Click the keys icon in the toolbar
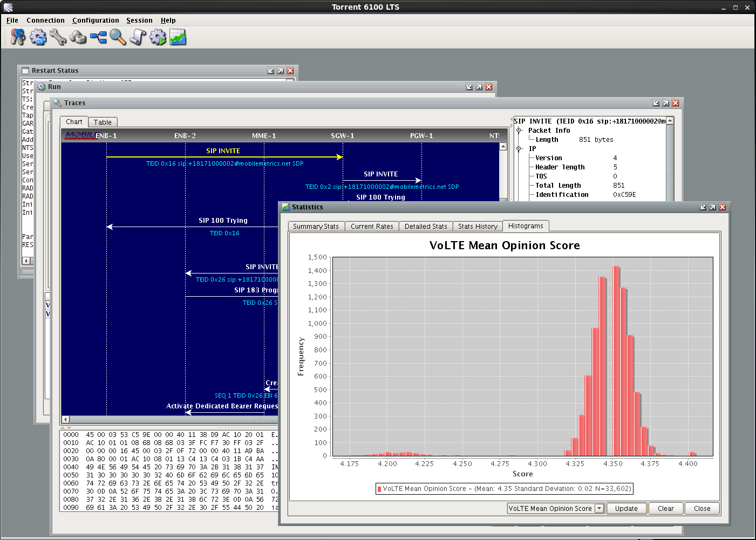 pyautogui.click(x=18, y=37)
